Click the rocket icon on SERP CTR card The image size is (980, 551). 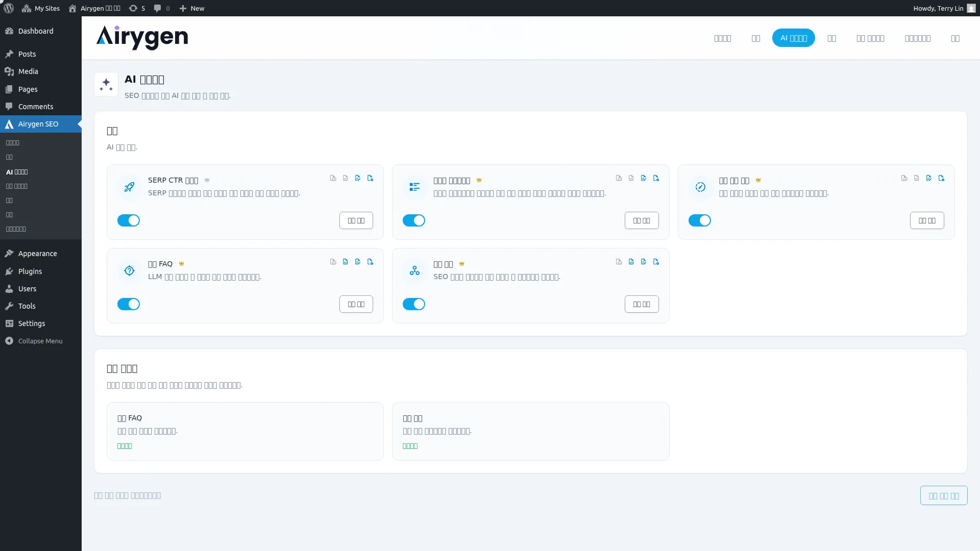point(129,187)
